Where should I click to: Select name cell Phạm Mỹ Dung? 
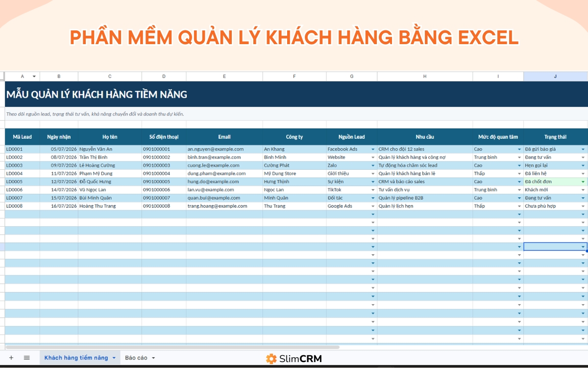[110, 174]
